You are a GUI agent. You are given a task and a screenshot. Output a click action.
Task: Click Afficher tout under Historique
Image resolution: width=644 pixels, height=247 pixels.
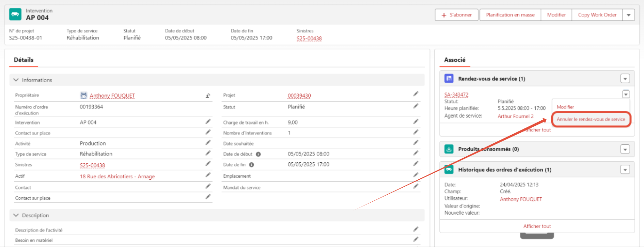point(537,226)
